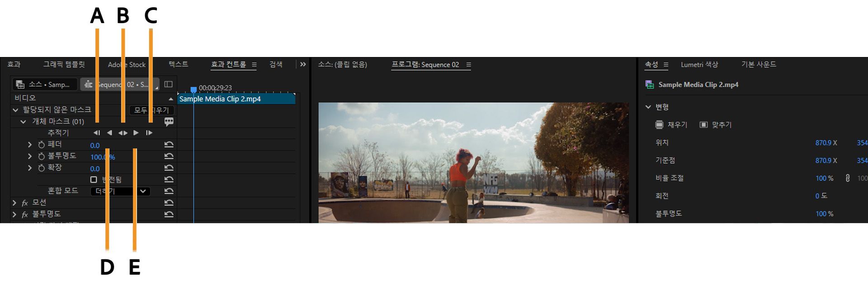This screenshot has width=868, height=281.
Task: Enable the 반전됨 checkbox
Action: [94, 180]
